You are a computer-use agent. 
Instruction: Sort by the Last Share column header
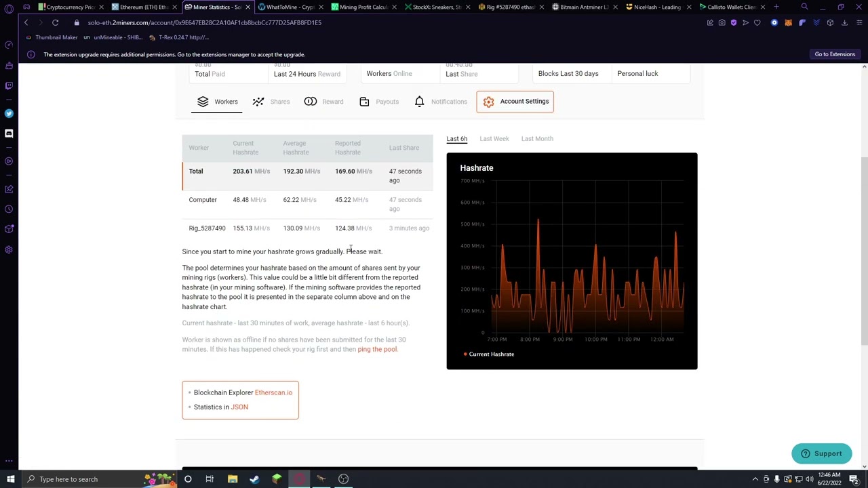point(404,148)
